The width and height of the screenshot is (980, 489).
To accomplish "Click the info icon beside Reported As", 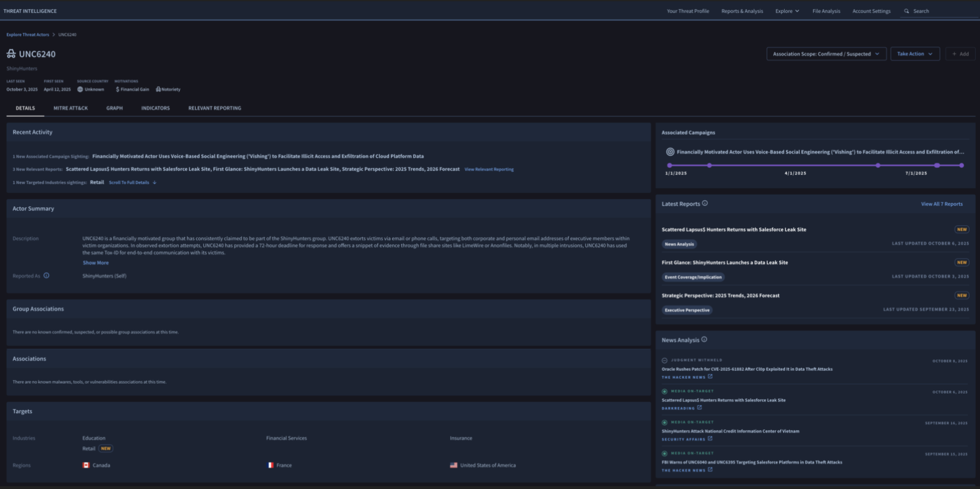I will (46, 276).
